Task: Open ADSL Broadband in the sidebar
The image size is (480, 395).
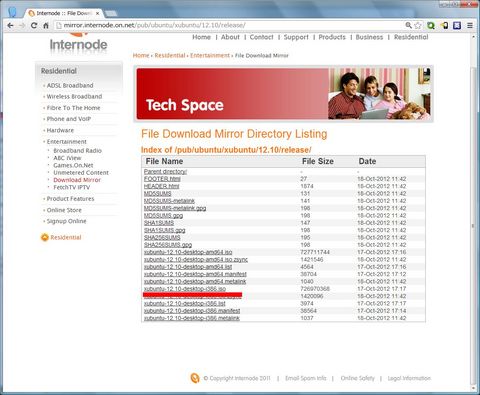Action: click(x=70, y=85)
